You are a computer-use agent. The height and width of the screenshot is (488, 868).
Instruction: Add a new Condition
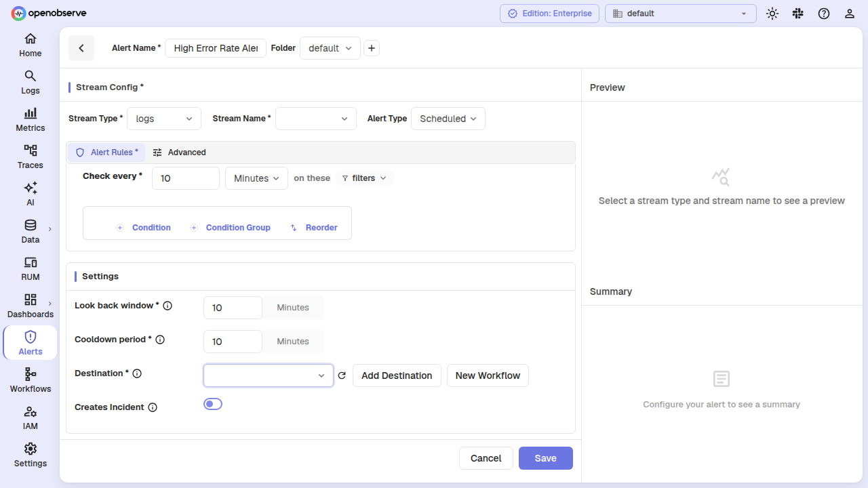tap(143, 228)
